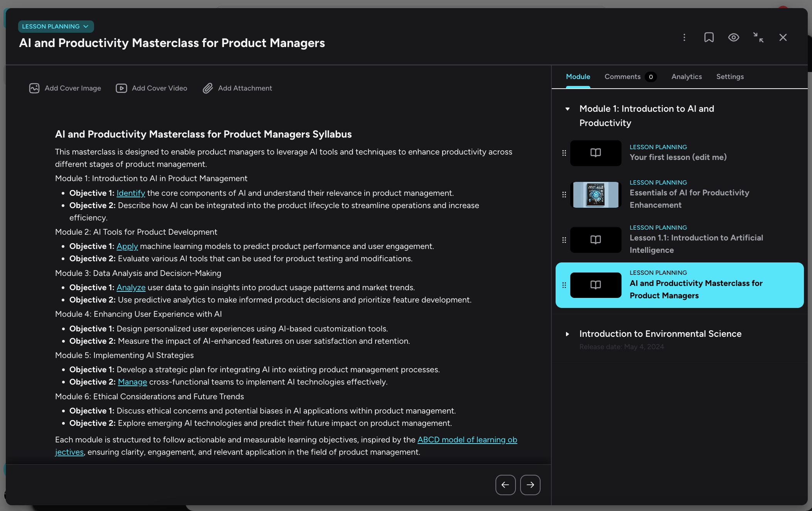812x511 pixels.
Task: Open the three-dot more options menu
Action: click(684, 37)
